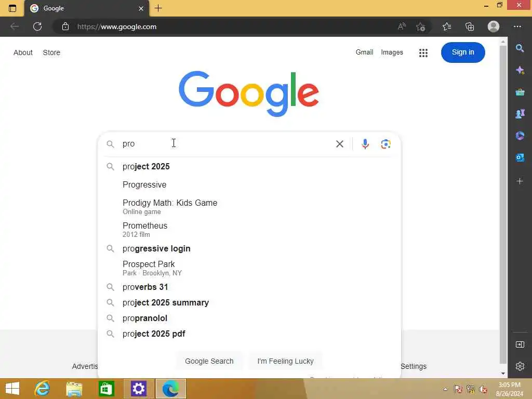Click the microphone voice search icon
This screenshot has height=399, width=532.
[365, 144]
